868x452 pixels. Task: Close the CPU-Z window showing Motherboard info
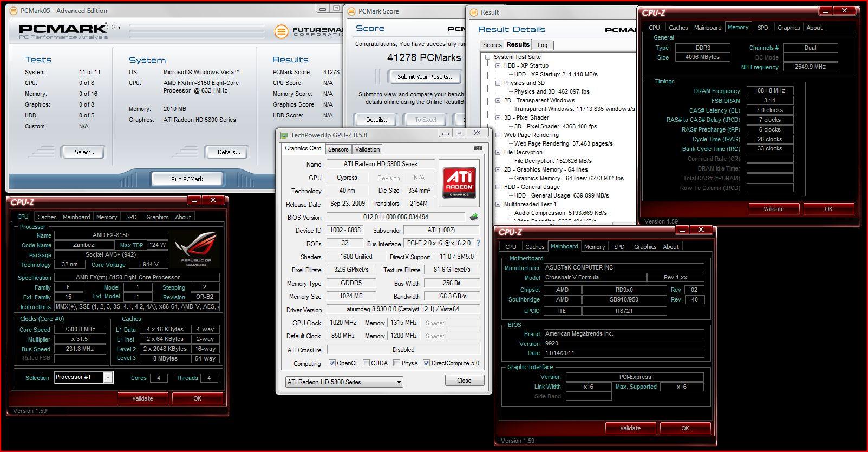coord(701,230)
